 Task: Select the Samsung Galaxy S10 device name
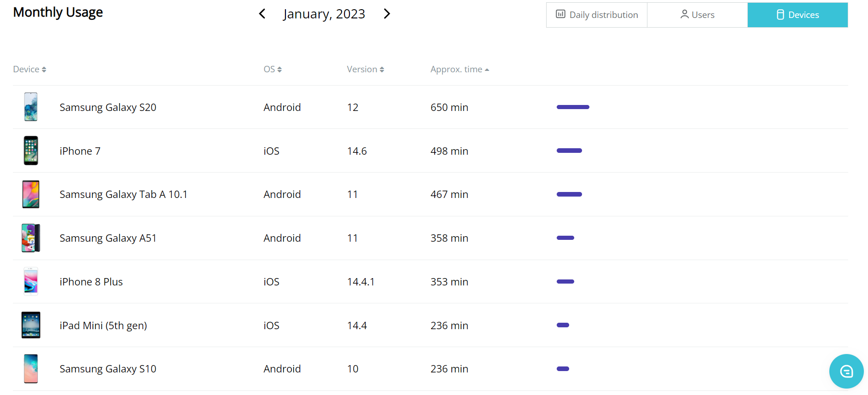click(x=108, y=369)
